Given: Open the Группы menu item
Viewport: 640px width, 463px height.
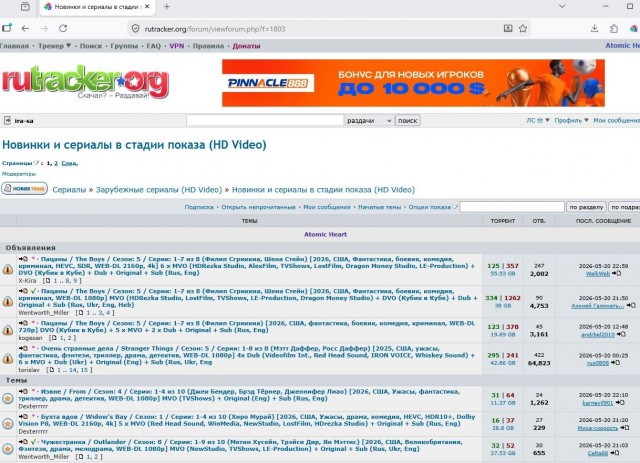Looking at the screenshot, I should pos(124,46).
